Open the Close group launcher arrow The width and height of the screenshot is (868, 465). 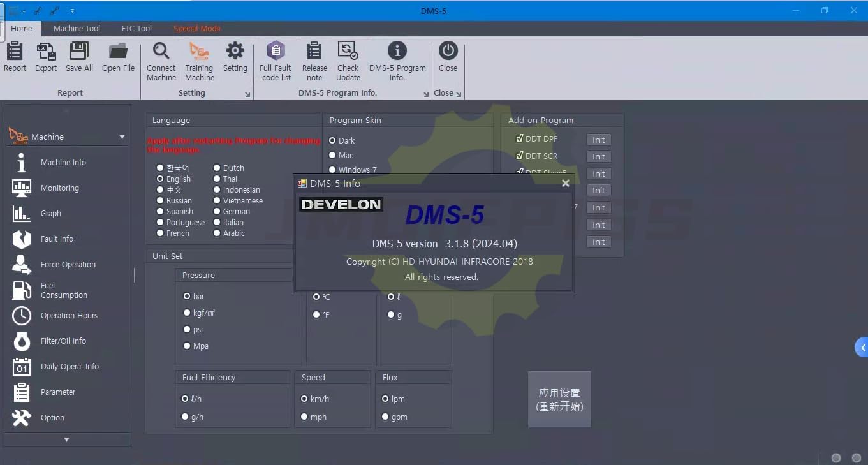pos(459,94)
